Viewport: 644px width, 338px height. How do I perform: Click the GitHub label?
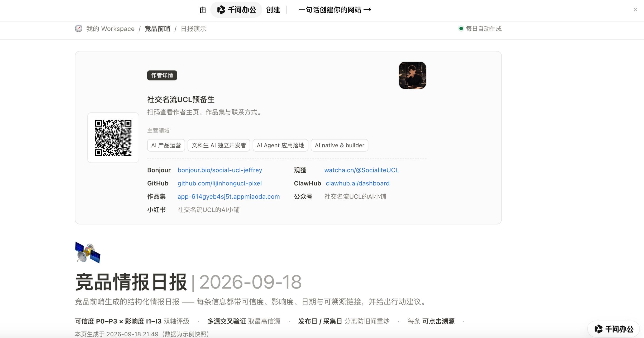pyautogui.click(x=158, y=183)
